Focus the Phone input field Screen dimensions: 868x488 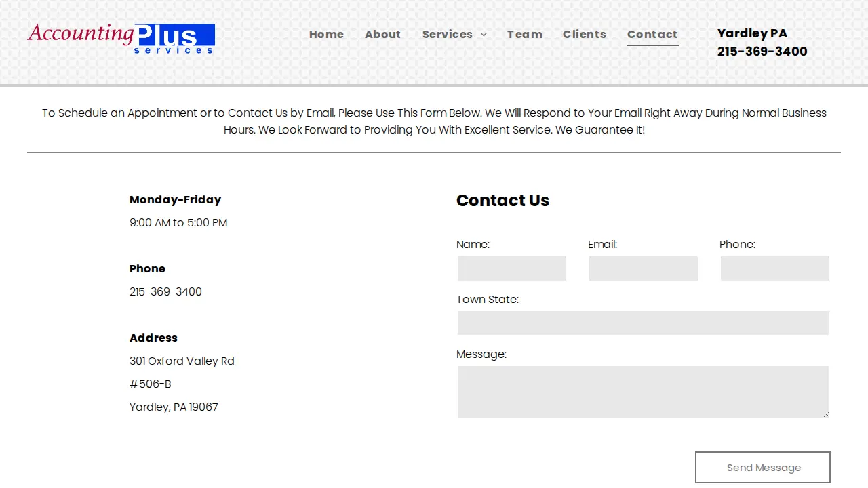pos(775,268)
